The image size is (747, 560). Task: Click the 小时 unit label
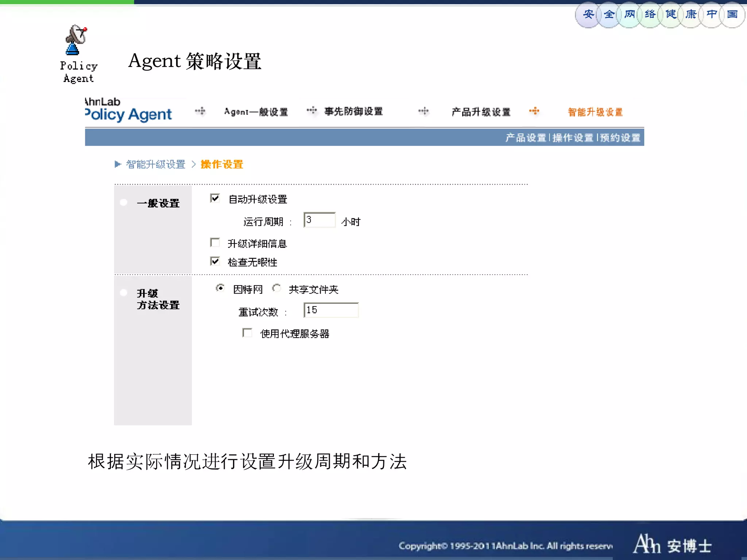[351, 222]
